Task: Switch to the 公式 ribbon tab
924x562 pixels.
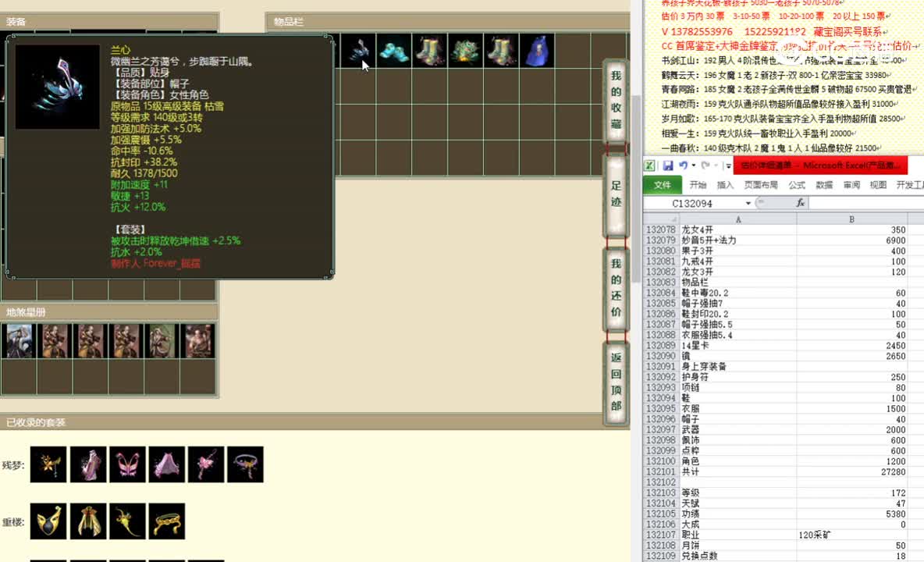Action: point(797,185)
